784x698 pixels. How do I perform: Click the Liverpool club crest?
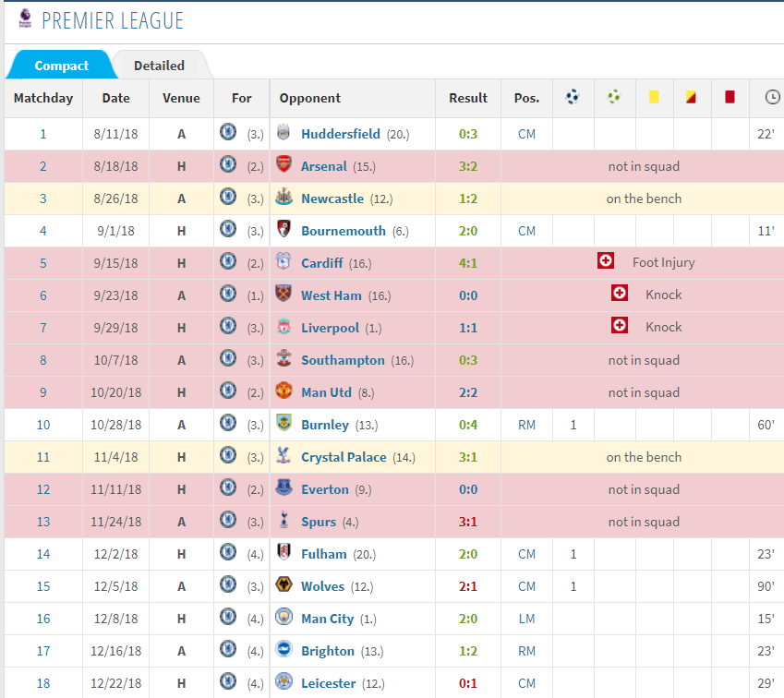click(283, 326)
